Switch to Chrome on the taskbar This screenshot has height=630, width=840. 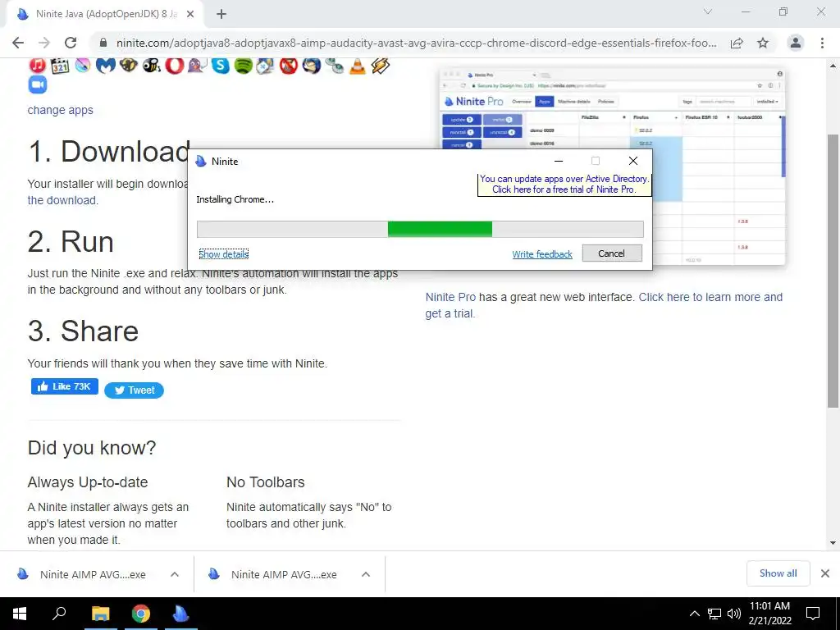point(141,614)
